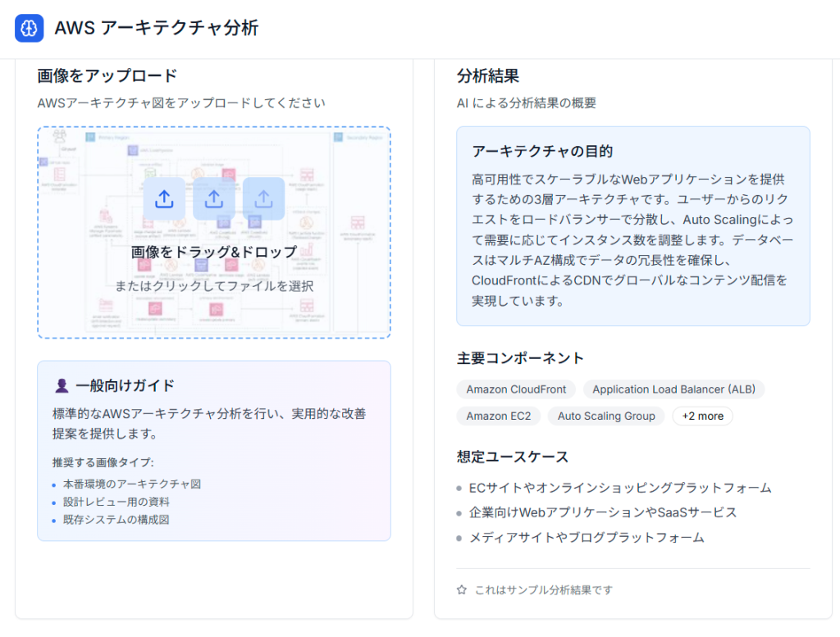The image size is (840, 637).
Task: Click the AWSアーキテクチャ図をアップロードしてください subtitle
Action: tap(181, 102)
